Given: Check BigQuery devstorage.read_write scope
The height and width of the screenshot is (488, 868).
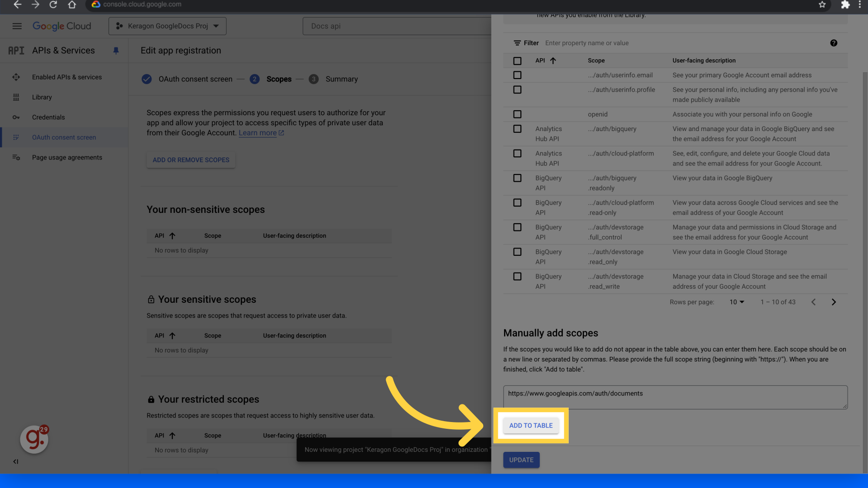Looking at the screenshot, I should [517, 277].
